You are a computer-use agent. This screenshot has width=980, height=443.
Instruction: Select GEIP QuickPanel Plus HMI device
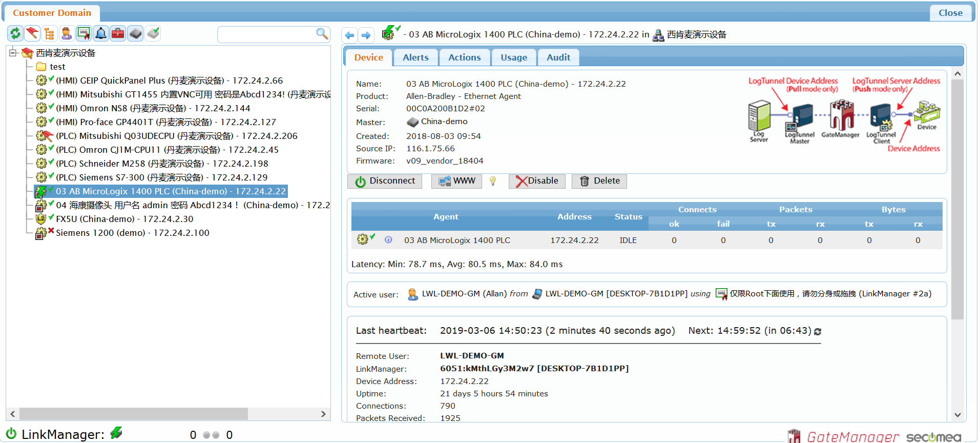(x=169, y=80)
